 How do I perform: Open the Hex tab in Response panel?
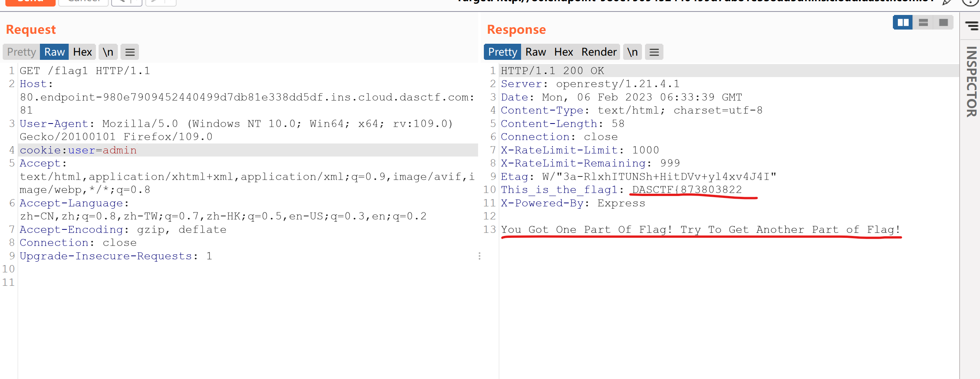pyautogui.click(x=563, y=52)
